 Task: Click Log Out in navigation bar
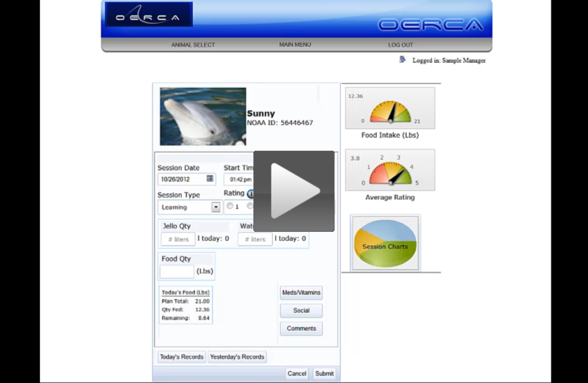(400, 45)
